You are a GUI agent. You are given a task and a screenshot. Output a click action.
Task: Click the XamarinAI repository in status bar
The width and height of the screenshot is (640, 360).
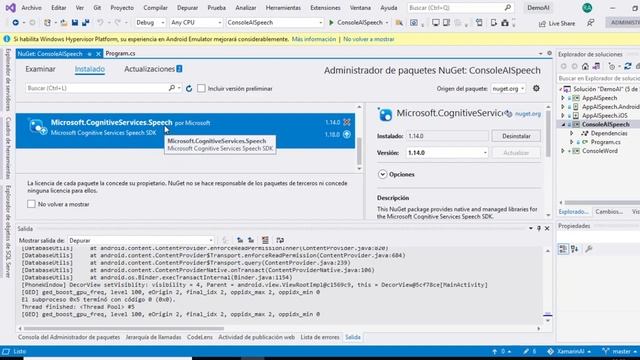tap(569, 351)
